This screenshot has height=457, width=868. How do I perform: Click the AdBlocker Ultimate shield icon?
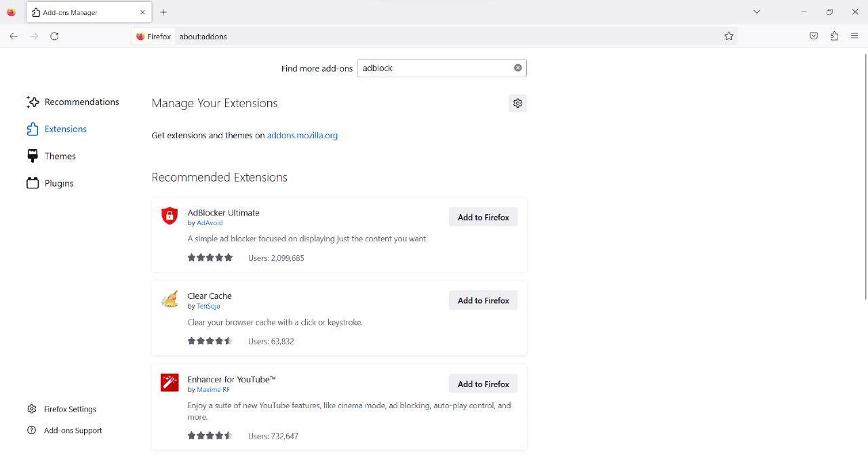169,216
